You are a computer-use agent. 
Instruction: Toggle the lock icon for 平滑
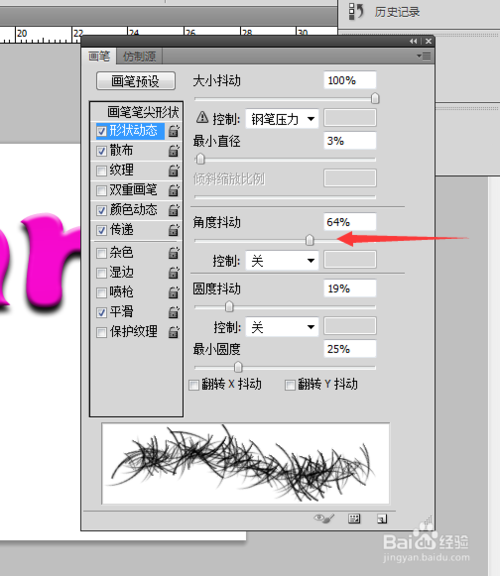click(174, 312)
